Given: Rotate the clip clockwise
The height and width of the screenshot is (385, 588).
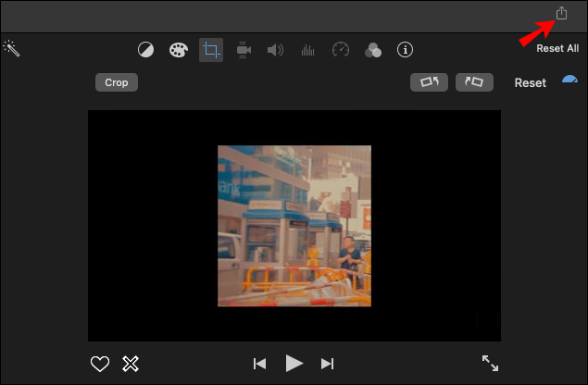Looking at the screenshot, I should (474, 82).
